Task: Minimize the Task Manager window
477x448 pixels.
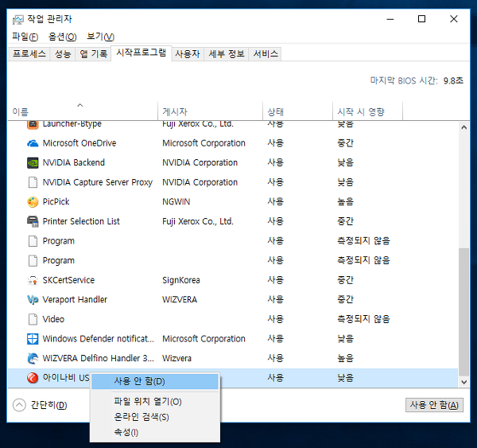Action: click(x=390, y=19)
